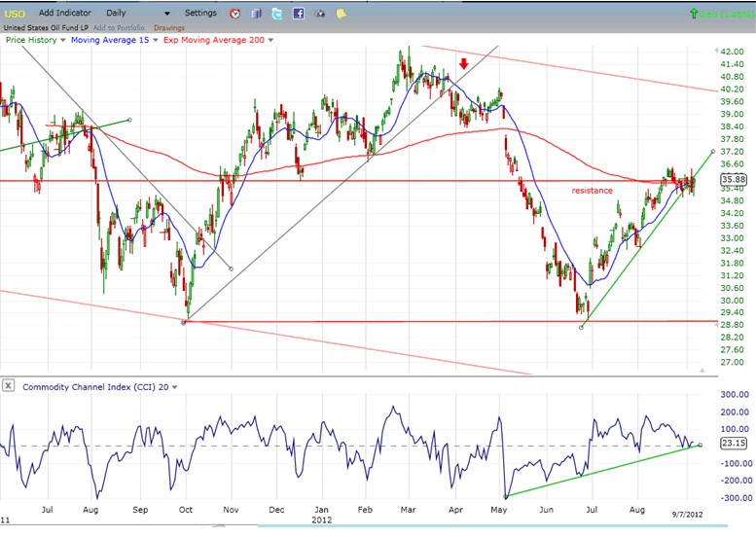Screen dimensions: 756x537
Task: Click the current price tag 35.88
Action: pos(734,179)
